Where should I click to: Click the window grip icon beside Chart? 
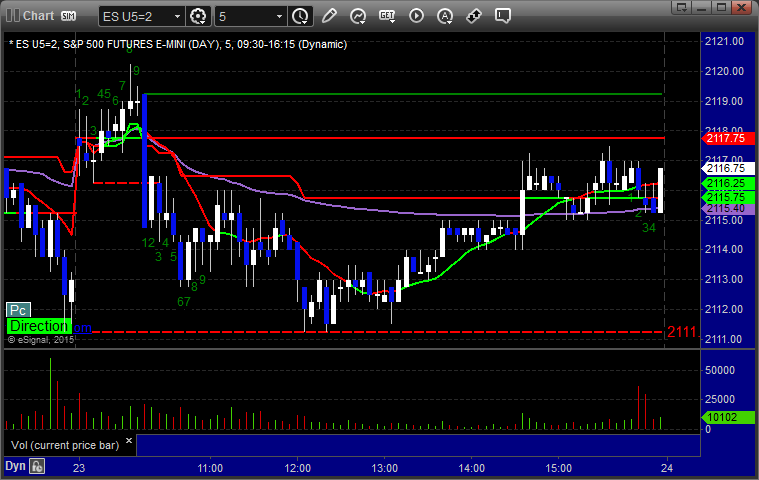pyautogui.click(x=13, y=16)
